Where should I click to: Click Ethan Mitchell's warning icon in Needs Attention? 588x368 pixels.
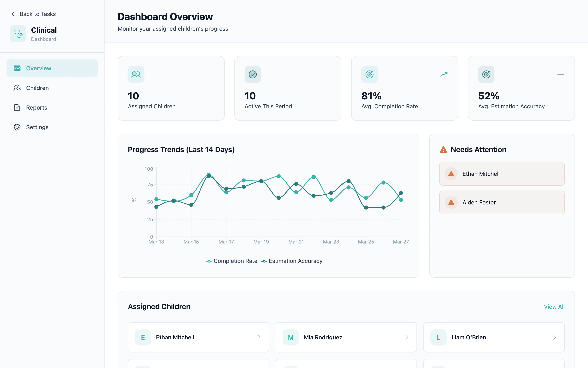tap(451, 174)
